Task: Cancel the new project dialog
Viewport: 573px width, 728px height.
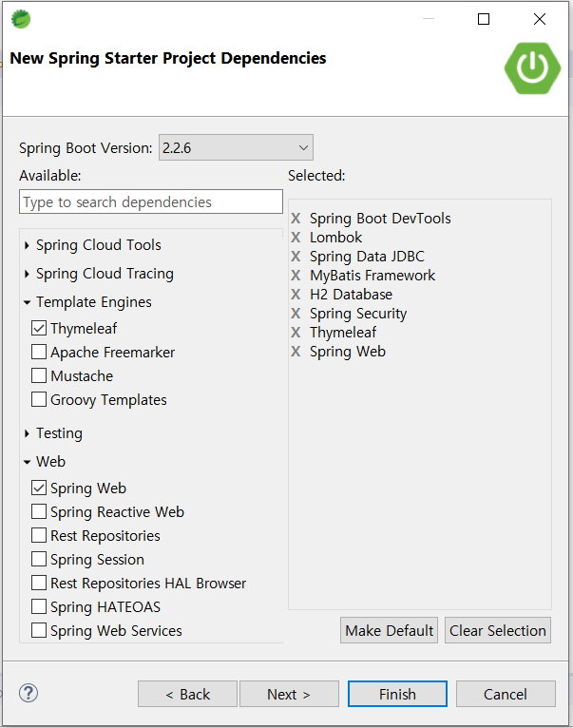Action: [x=506, y=694]
